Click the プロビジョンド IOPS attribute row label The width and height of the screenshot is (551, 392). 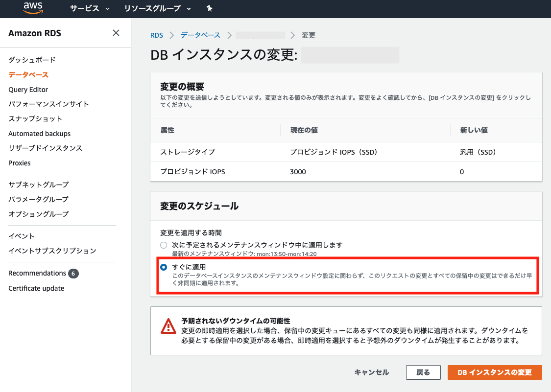[x=192, y=172]
